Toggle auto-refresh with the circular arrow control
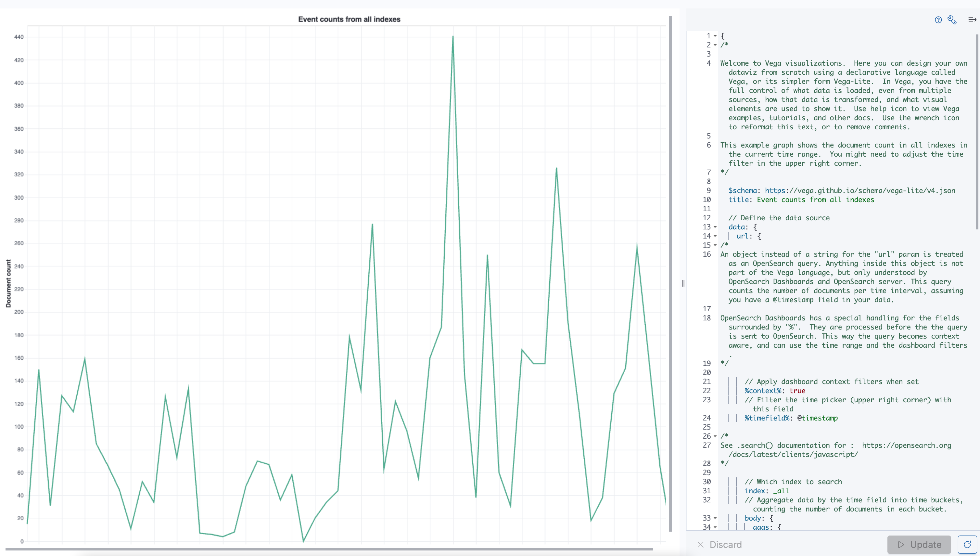 coord(968,545)
